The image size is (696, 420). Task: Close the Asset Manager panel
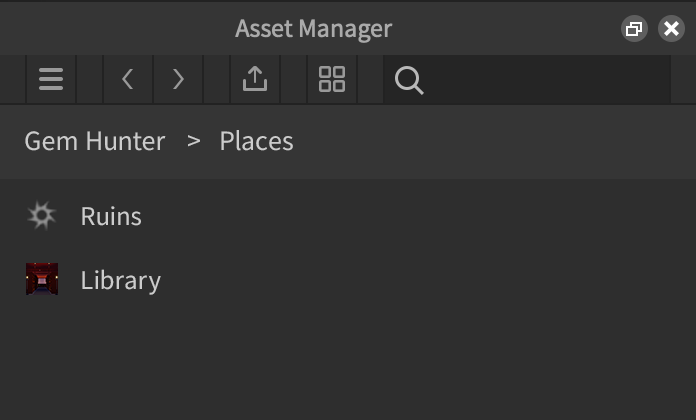tap(671, 29)
